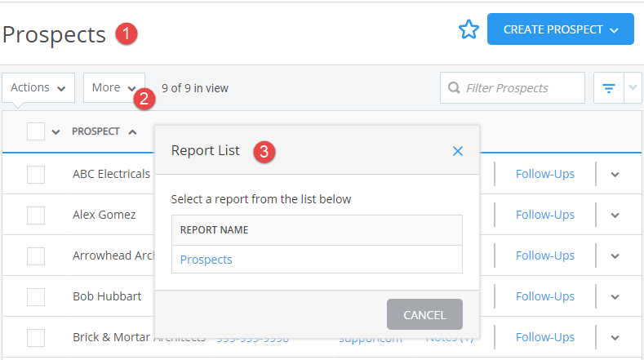Select the Bob Hubbart prospect name
Image resolution: width=644 pixels, height=360 pixels.
[107, 296]
